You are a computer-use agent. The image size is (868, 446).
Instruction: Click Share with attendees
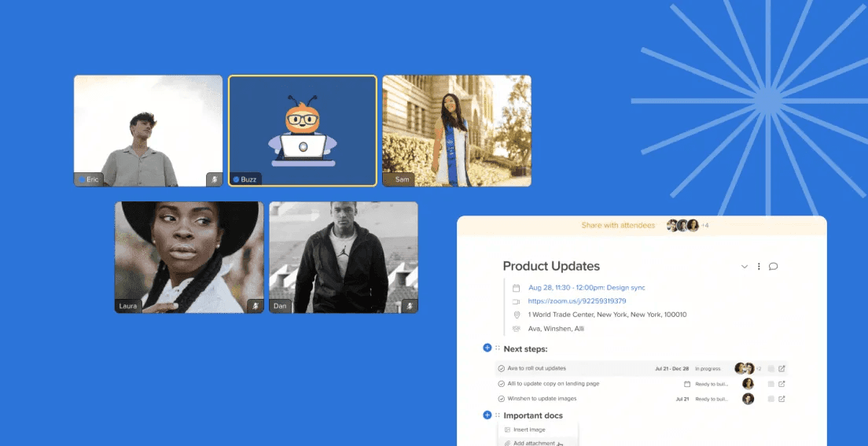pyautogui.click(x=618, y=226)
